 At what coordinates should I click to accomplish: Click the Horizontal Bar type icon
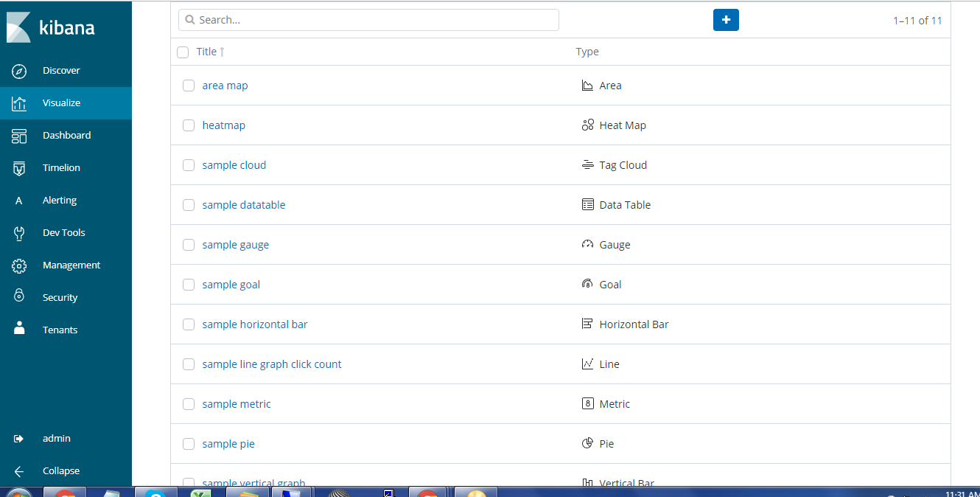click(587, 324)
